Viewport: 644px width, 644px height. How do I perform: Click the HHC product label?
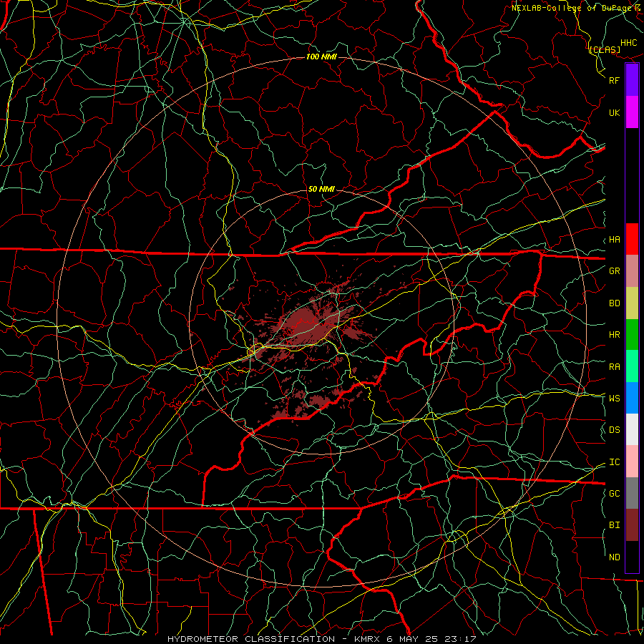point(629,43)
